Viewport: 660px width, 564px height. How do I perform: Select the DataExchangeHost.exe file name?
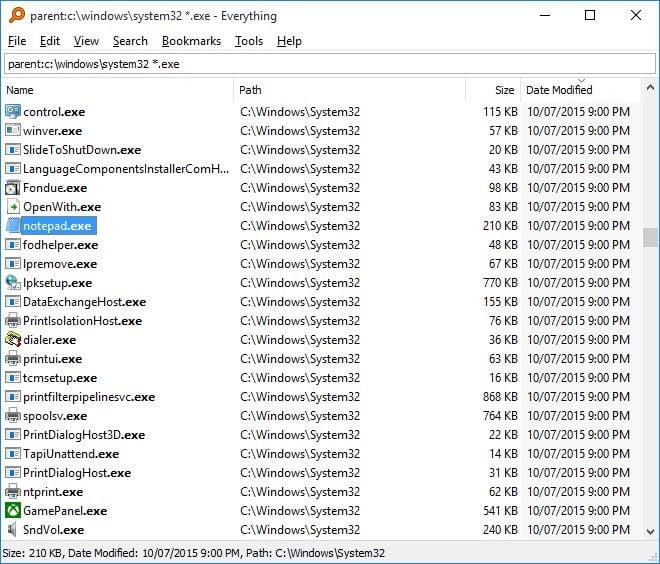click(x=85, y=302)
